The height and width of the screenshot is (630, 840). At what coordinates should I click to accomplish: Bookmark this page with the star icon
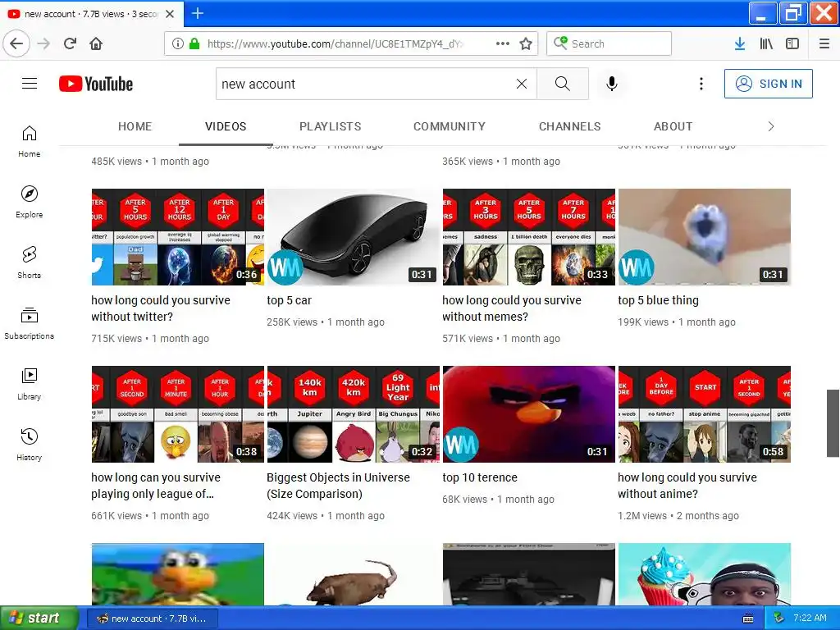[526, 43]
